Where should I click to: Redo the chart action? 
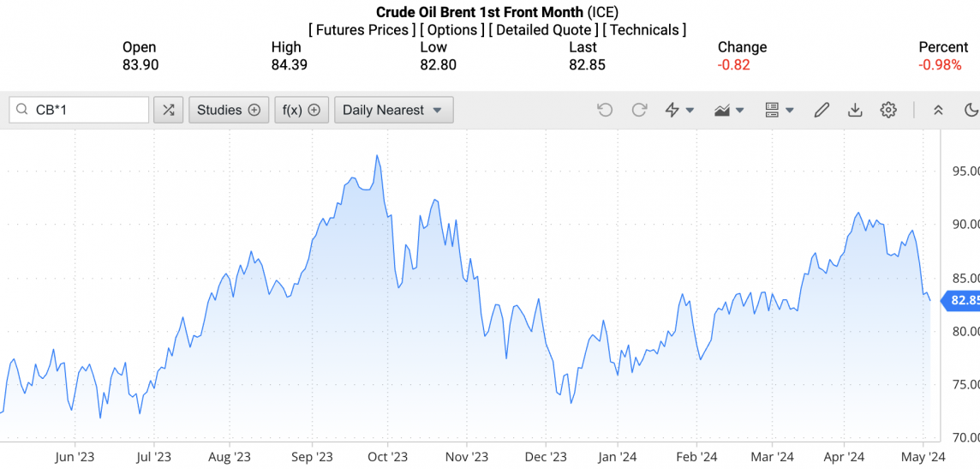[x=639, y=110]
